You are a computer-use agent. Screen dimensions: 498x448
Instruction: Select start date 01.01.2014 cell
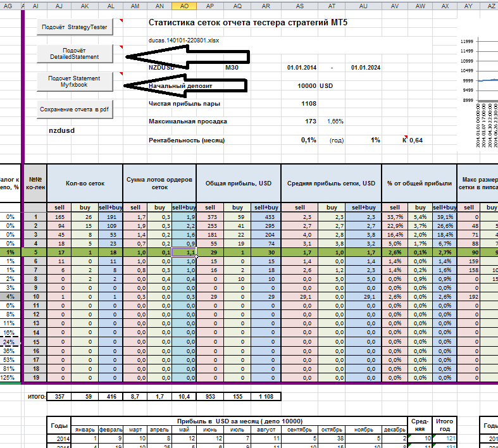302,67
